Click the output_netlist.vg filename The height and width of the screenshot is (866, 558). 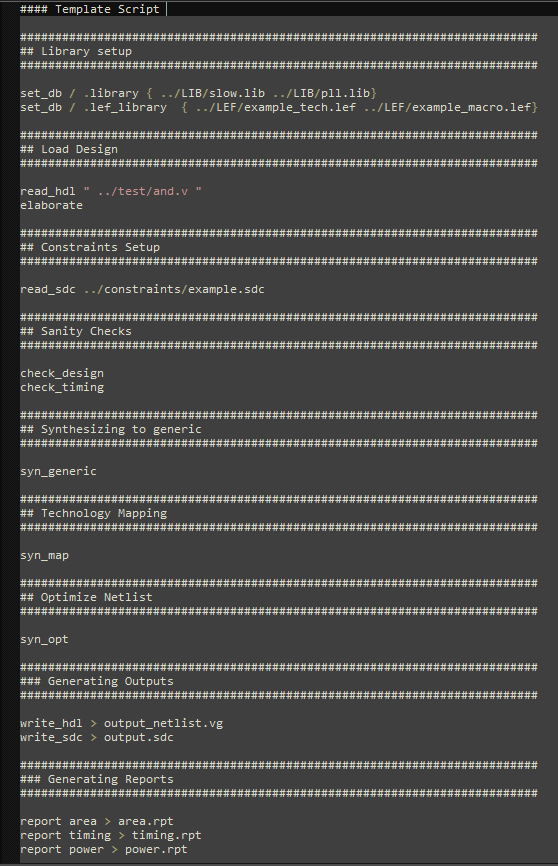[x=164, y=723]
